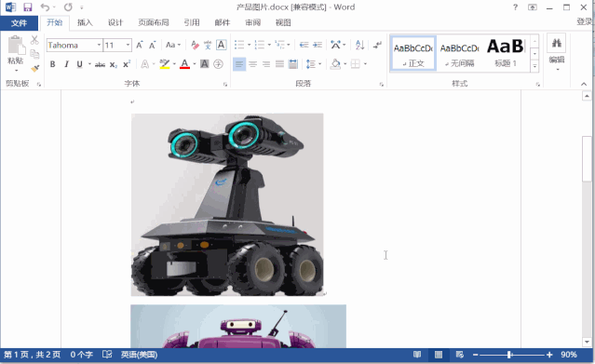This screenshot has width=595, height=364.
Task: Switch to the References tab
Action: [x=192, y=22]
